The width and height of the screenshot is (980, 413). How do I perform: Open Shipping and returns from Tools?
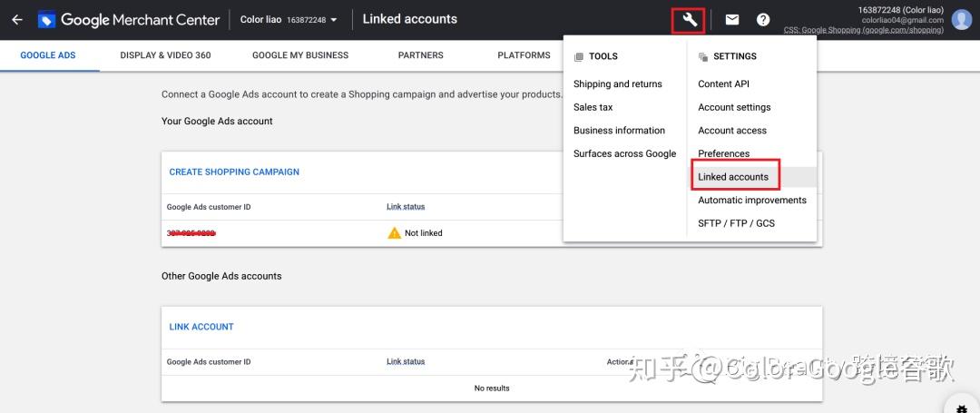(618, 84)
